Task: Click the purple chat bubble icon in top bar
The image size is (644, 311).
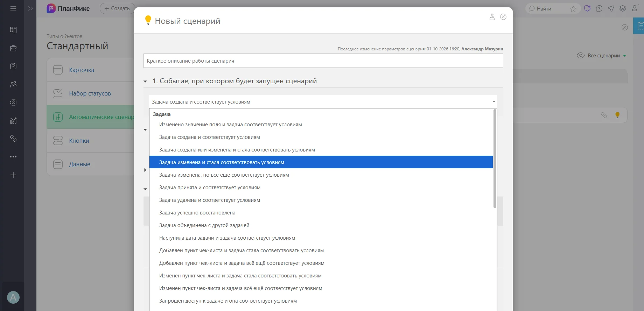Action: (x=587, y=8)
